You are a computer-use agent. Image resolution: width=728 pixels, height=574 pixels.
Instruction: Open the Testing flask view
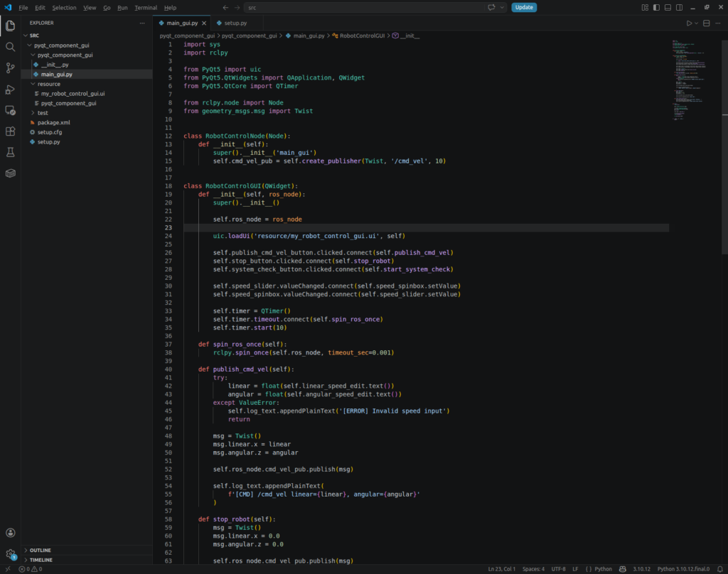point(10,152)
